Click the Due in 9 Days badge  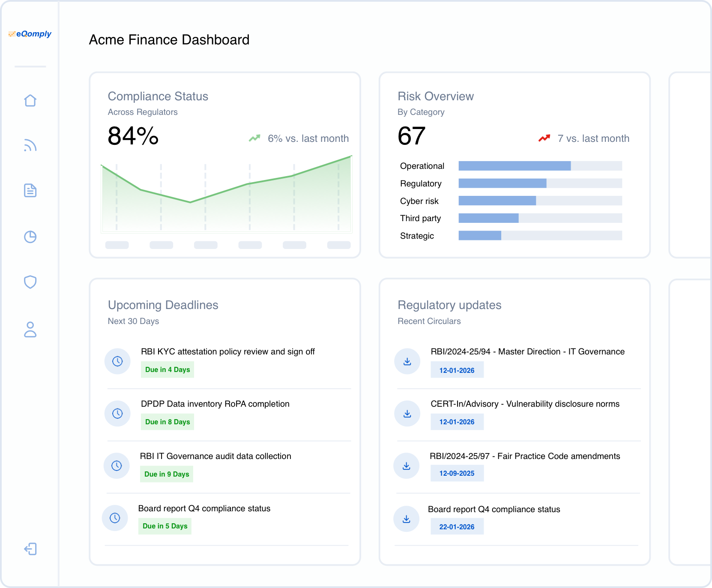click(166, 474)
